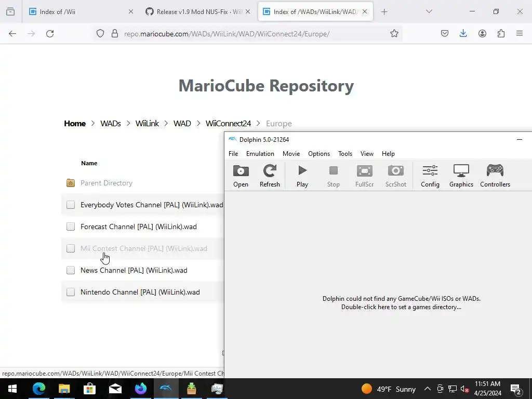Screen dimensions: 532x399
Task: Start emulation with the Play button
Action: (302, 176)
